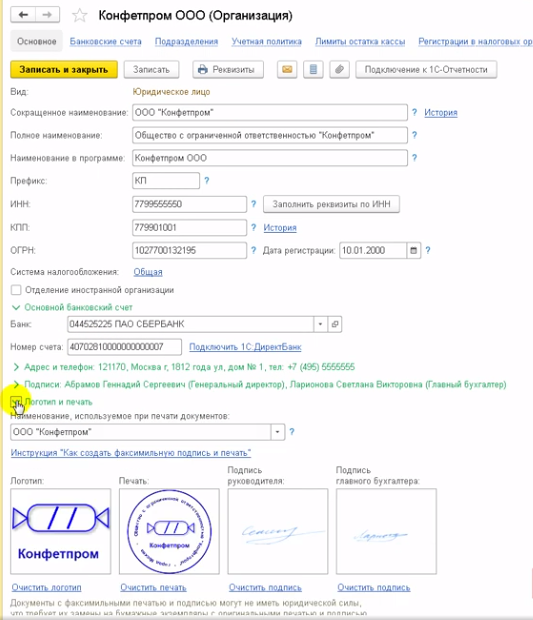The width and height of the screenshot is (533, 620).
Task: Collapse the Основной банковский счет section
Action: click(x=16, y=307)
